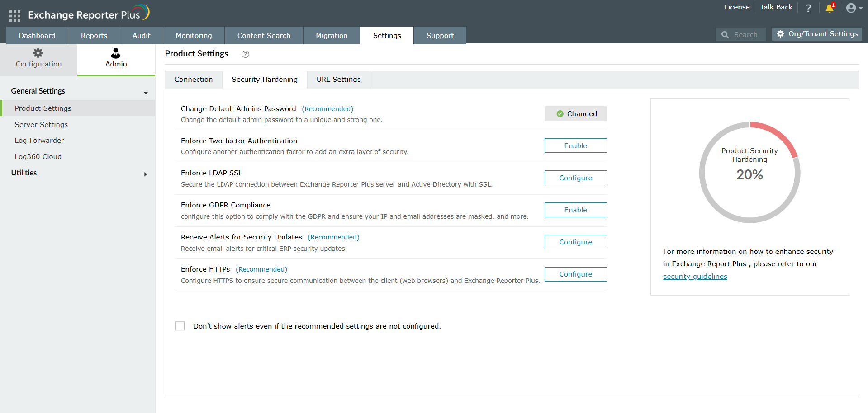Click the 20% hardening score value
This screenshot has width=868, height=413.
(749, 175)
